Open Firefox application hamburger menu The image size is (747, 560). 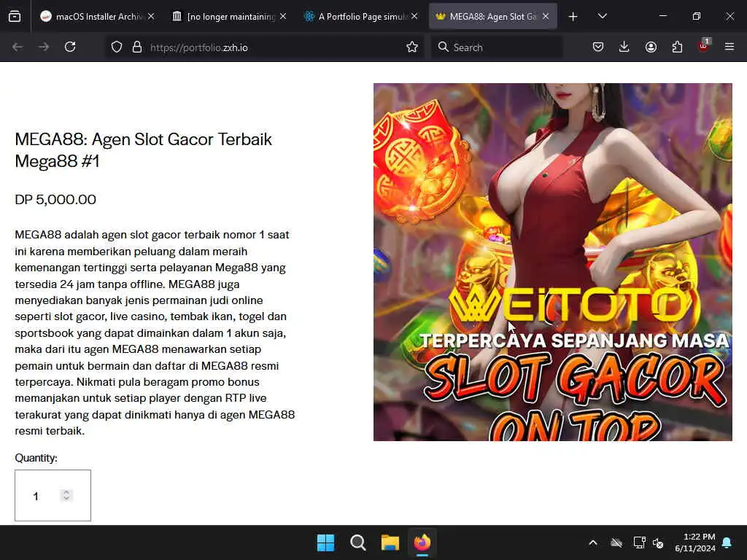(x=729, y=47)
